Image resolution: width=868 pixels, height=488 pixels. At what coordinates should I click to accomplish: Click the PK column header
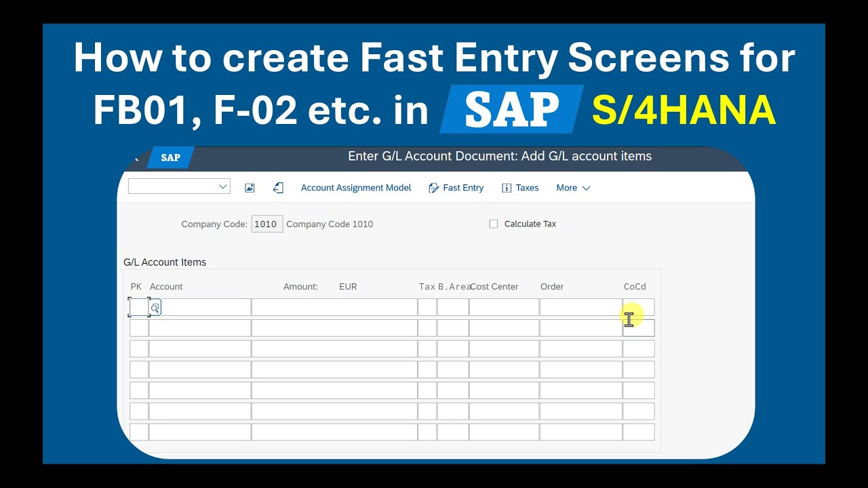pos(136,287)
